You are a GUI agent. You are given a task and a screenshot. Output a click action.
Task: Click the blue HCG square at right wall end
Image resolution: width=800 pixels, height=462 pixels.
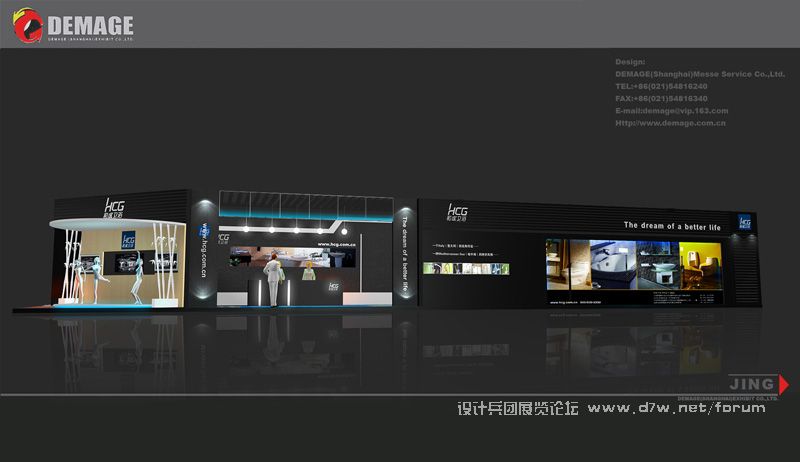click(x=745, y=222)
